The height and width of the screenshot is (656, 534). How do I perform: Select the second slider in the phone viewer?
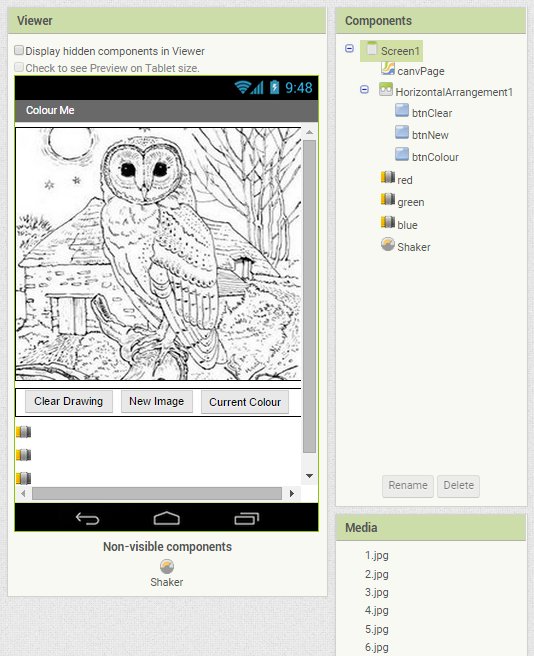coord(24,455)
